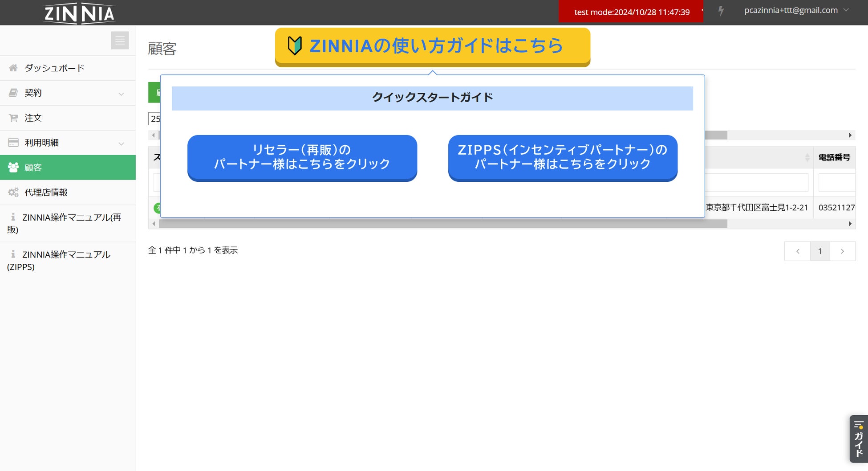Click the lightning bolt icon in the header
Image resolution: width=868 pixels, height=471 pixels.
click(721, 11)
